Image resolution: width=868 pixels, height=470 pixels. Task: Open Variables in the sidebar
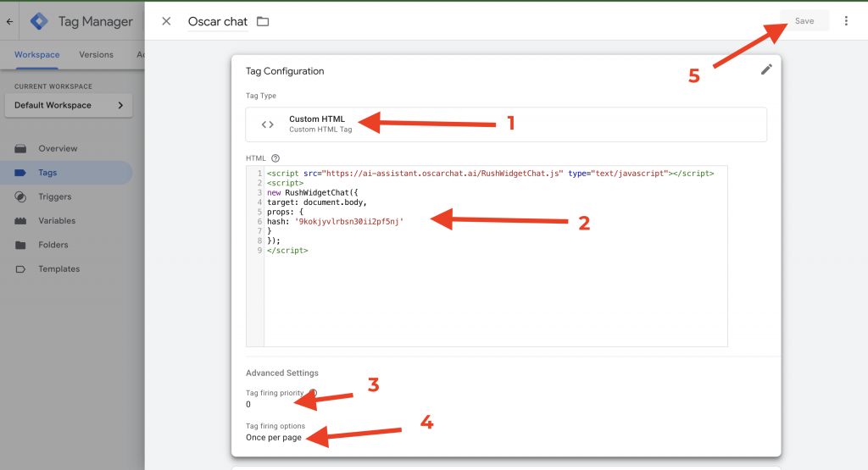(57, 221)
